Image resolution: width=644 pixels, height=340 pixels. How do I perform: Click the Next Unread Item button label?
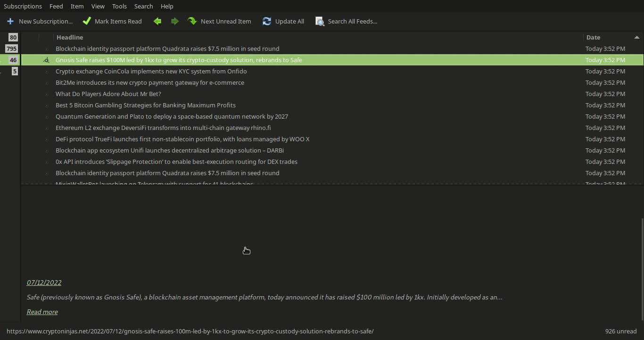226,21
